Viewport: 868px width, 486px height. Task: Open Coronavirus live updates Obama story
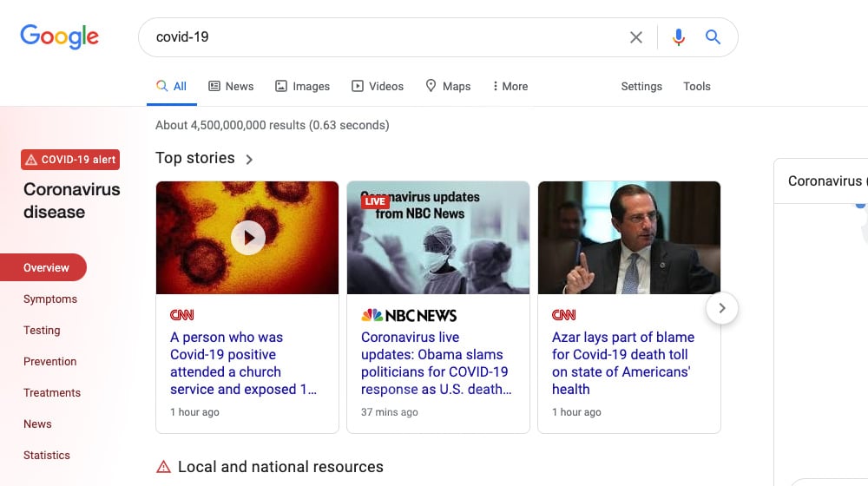click(x=437, y=363)
